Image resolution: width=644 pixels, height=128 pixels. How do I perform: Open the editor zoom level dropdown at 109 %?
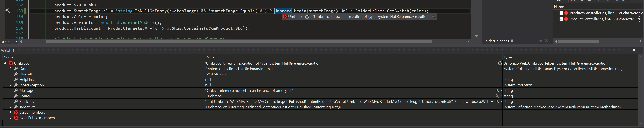tap(17, 42)
